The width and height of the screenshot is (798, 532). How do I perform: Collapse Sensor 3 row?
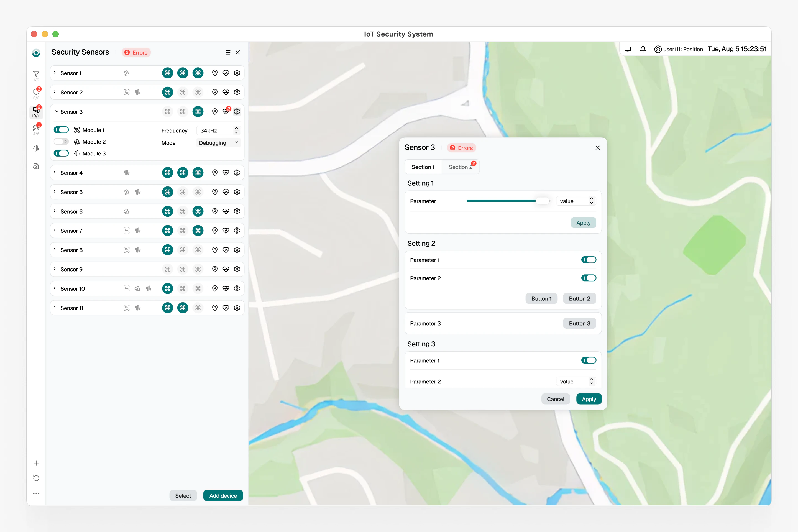click(x=57, y=112)
